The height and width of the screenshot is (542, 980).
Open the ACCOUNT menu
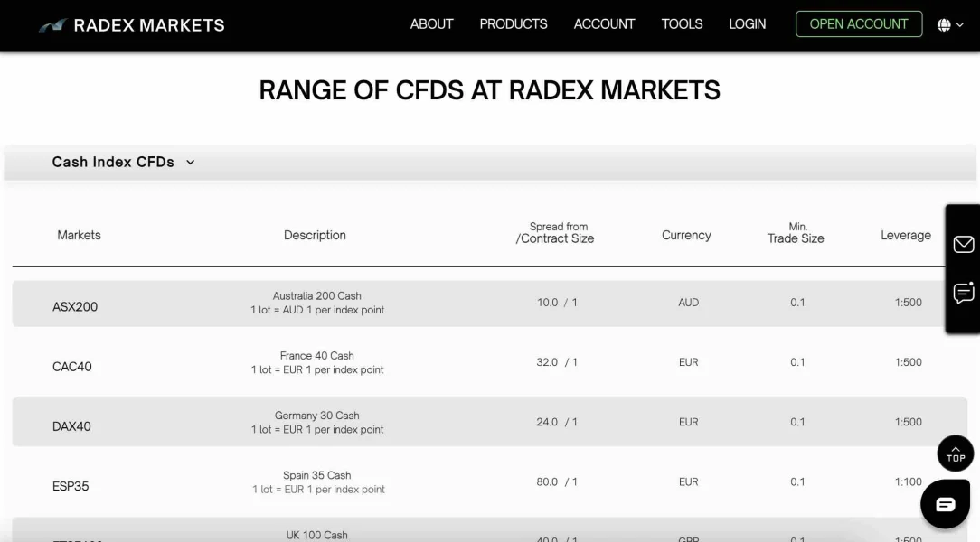pyautogui.click(x=604, y=24)
